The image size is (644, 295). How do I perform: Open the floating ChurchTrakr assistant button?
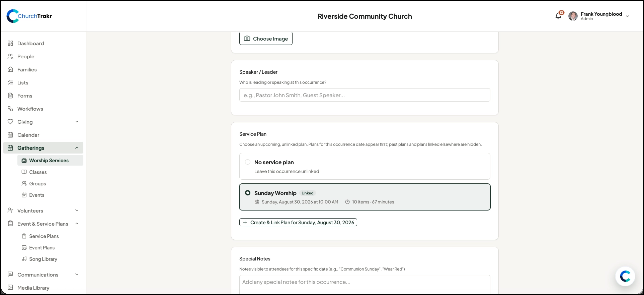pyautogui.click(x=625, y=276)
